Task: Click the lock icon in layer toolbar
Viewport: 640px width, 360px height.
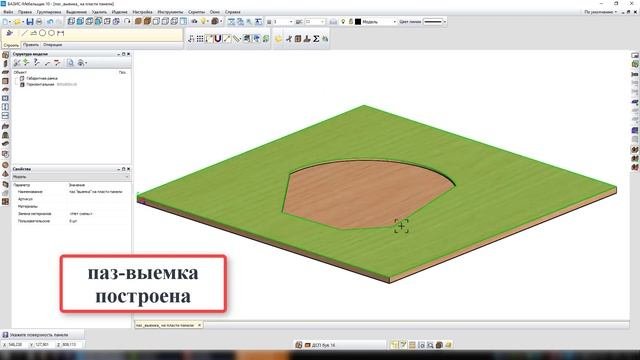Action: click(x=351, y=21)
